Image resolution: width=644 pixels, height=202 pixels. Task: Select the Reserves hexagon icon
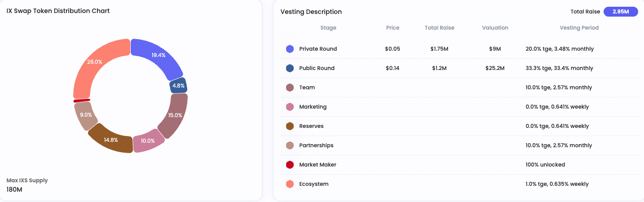tap(290, 126)
